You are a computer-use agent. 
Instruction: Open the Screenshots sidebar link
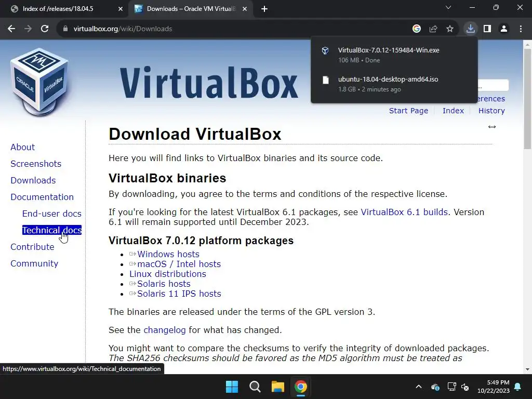[x=36, y=164]
